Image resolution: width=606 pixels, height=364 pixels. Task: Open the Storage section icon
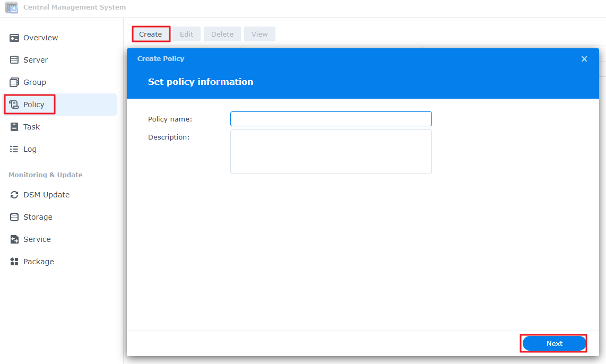click(x=14, y=217)
